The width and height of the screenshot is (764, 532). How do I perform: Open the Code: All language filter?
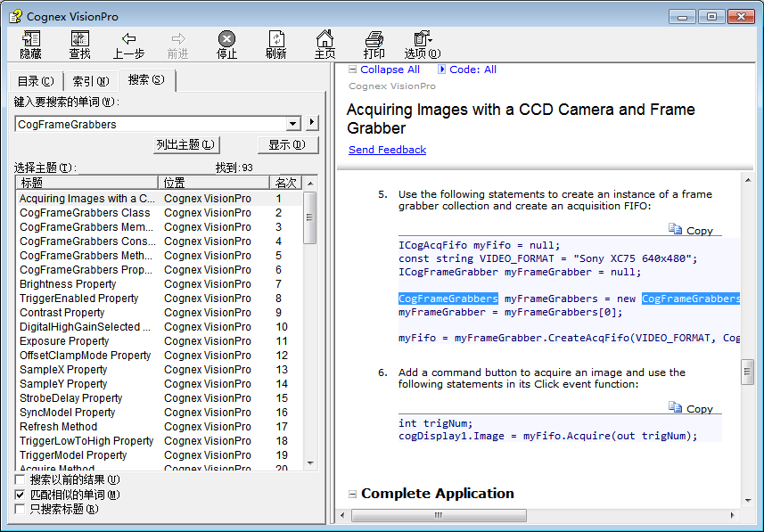coord(472,70)
